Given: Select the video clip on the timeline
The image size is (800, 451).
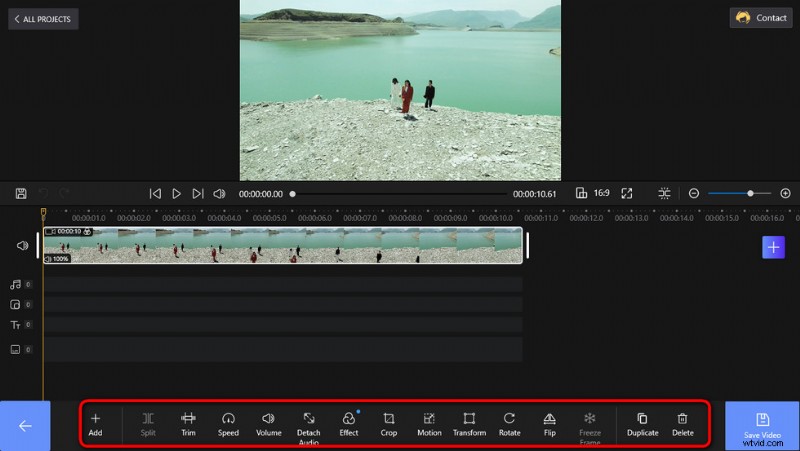Looking at the screenshot, I should [x=283, y=245].
